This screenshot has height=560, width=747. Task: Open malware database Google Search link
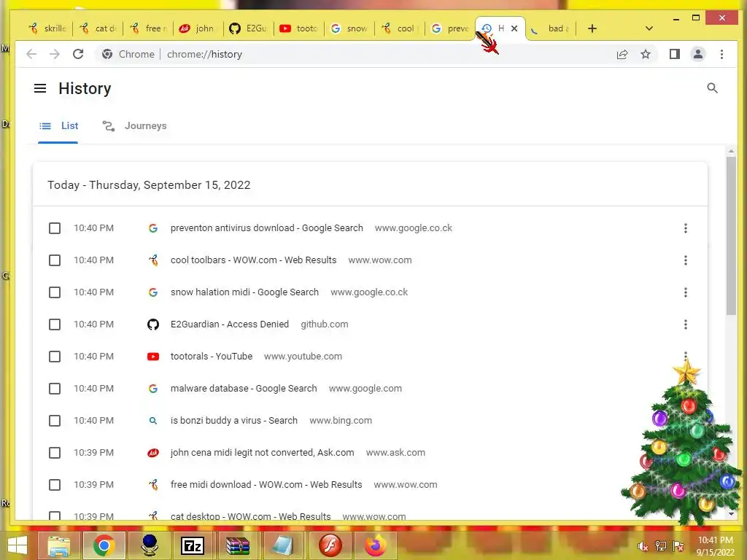244,389
